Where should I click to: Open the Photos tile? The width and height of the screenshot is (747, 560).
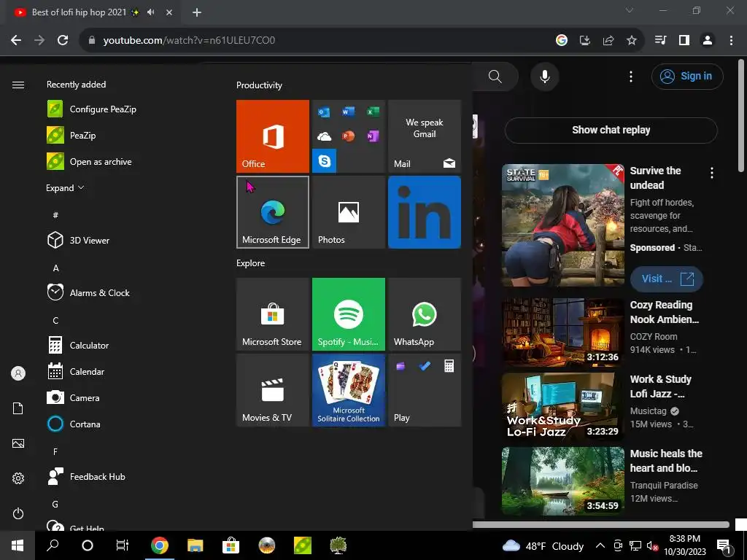tap(348, 212)
